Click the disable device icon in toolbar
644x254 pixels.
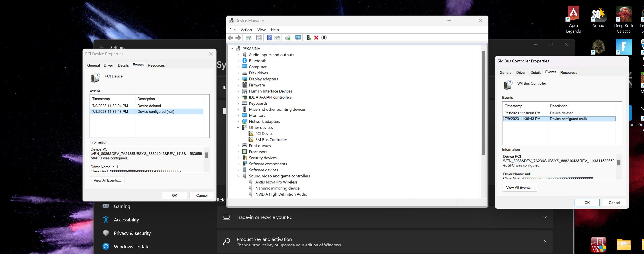click(x=324, y=38)
